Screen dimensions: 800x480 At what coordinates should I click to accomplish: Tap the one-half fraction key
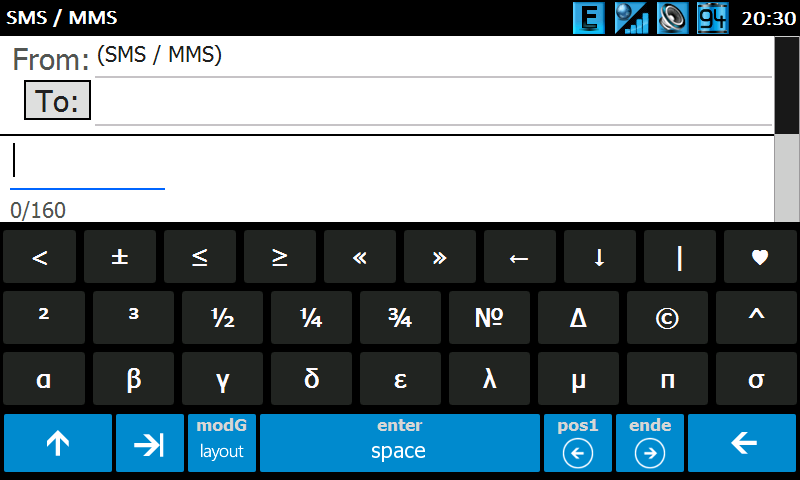tap(222, 317)
